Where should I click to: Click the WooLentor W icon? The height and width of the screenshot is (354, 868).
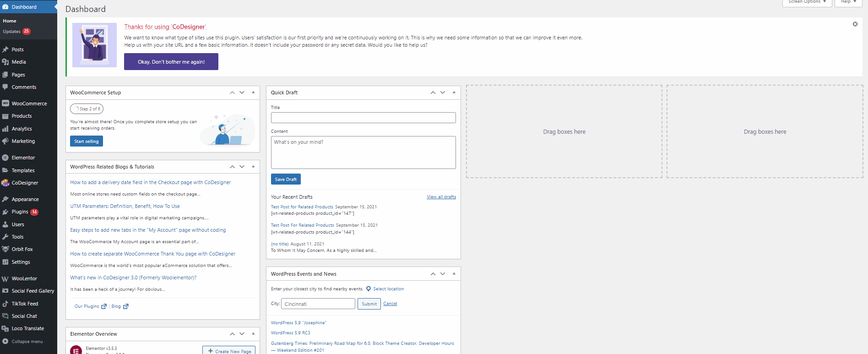pos(5,278)
